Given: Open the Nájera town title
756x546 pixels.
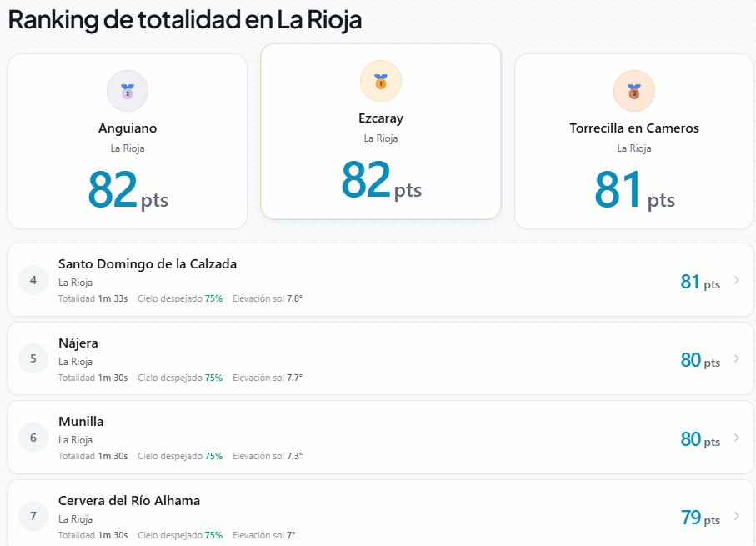Looking at the screenshot, I should click(78, 343).
